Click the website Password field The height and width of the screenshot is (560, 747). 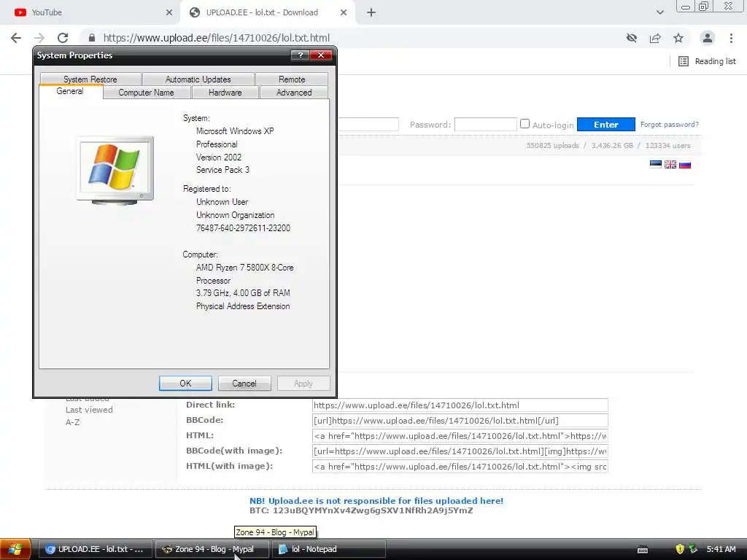click(485, 124)
